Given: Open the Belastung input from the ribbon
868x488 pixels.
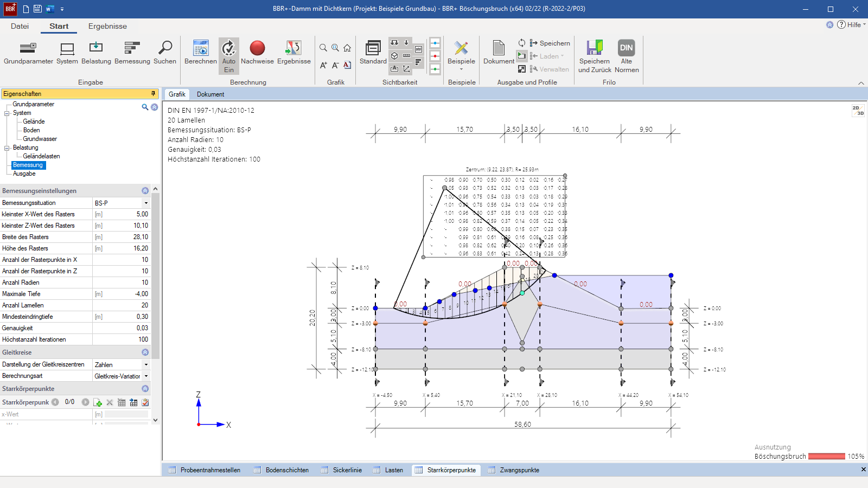Looking at the screenshot, I should [96, 53].
